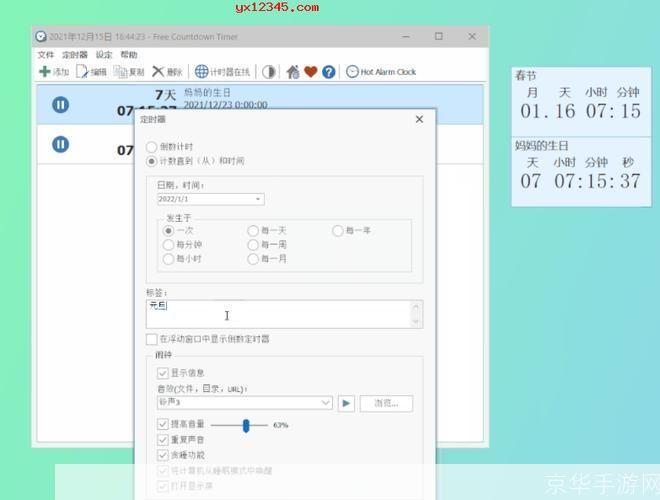
Task: Play the selected alarm sound
Action: pyautogui.click(x=346, y=403)
